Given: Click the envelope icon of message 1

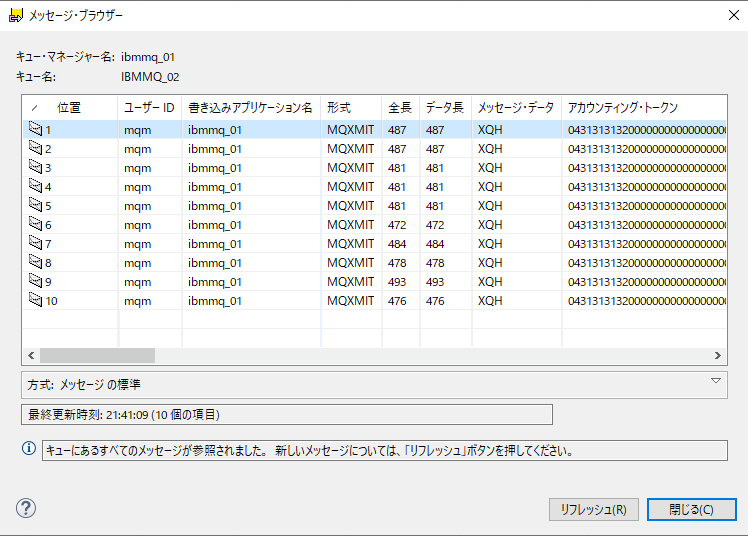Looking at the screenshot, I should pyautogui.click(x=35, y=129).
